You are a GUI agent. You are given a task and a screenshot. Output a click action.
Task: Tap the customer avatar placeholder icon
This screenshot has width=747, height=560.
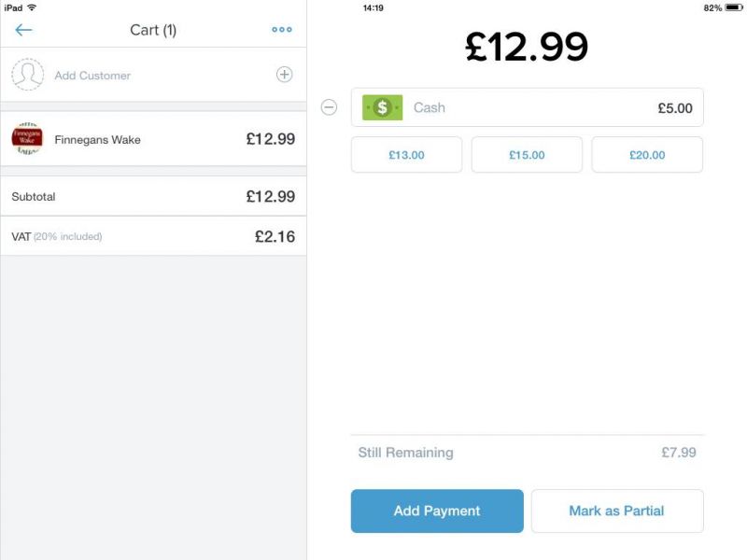pyautogui.click(x=28, y=75)
